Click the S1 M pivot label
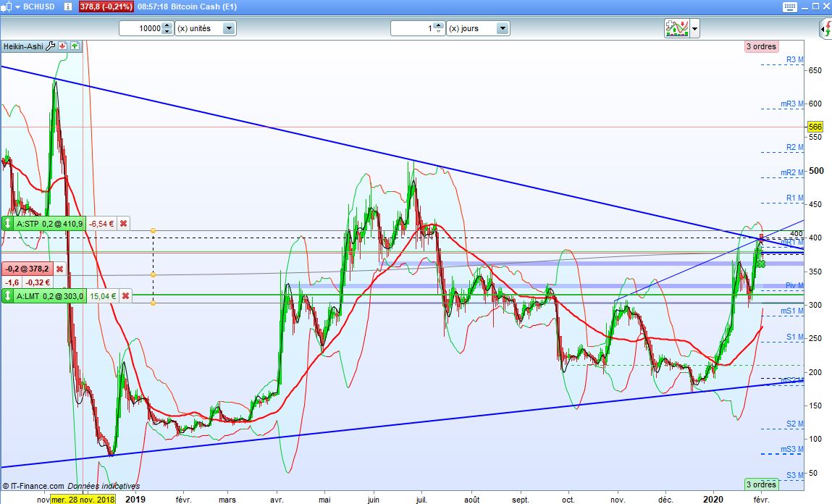 point(794,337)
